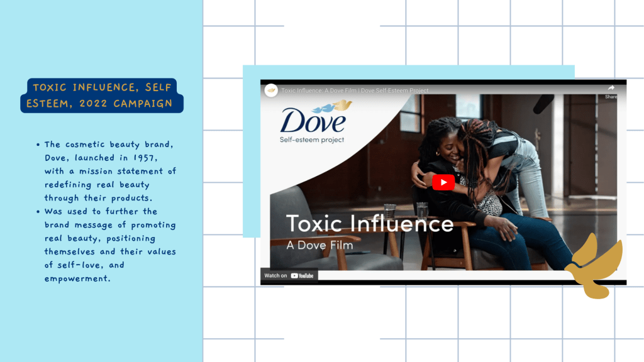
Task: Click the Dove logo in the video
Action: (313, 120)
